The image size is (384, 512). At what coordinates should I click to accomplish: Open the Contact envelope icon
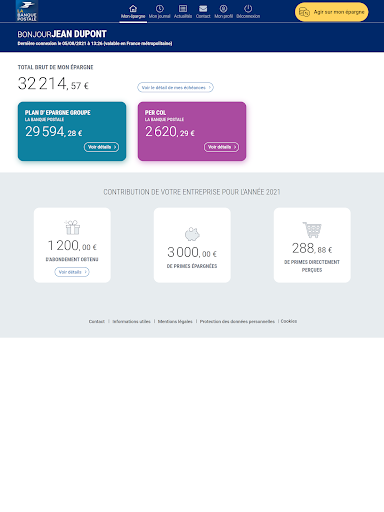click(203, 9)
